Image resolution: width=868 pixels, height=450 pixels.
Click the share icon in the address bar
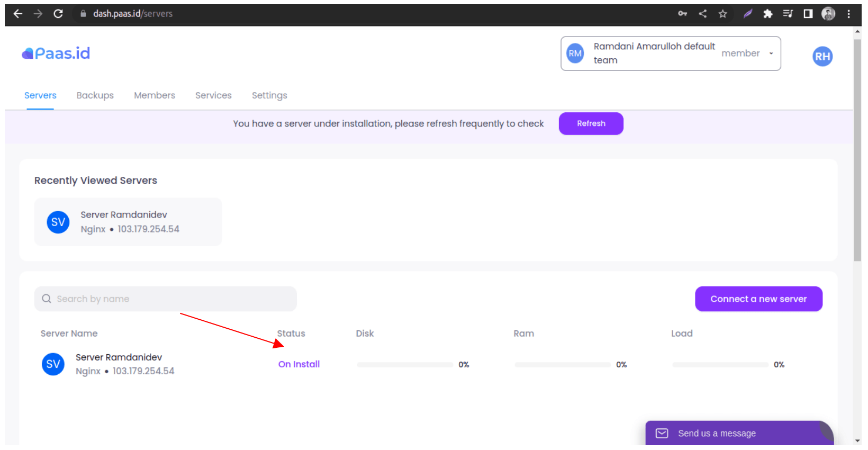(x=703, y=14)
